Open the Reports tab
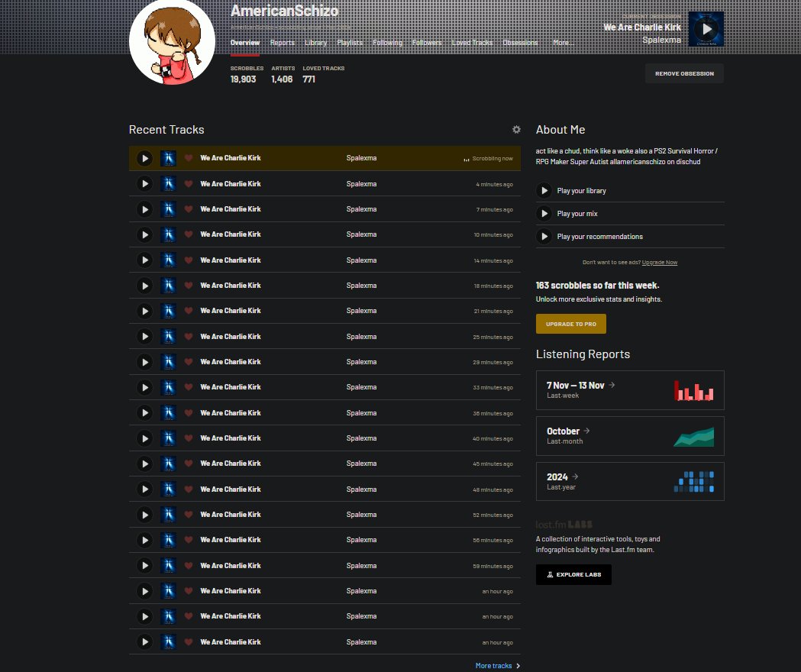This screenshot has height=672, width=801. (x=282, y=43)
